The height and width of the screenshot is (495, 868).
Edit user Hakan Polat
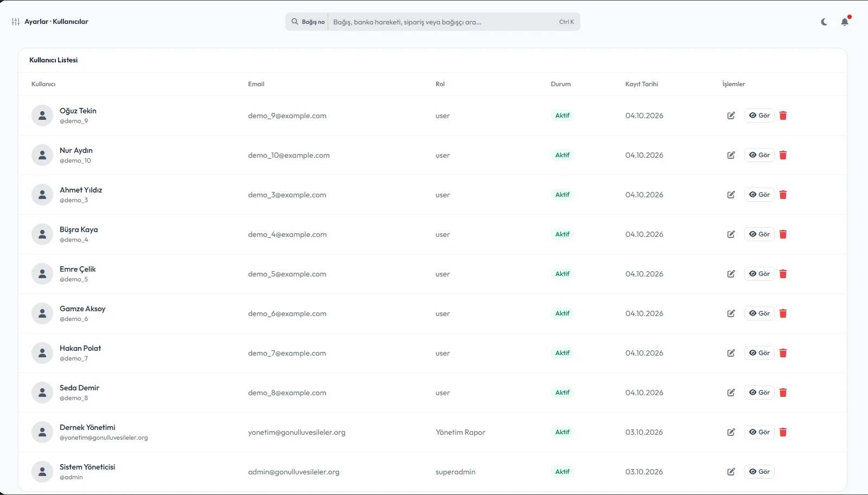pyautogui.click(x=731, y=353)
